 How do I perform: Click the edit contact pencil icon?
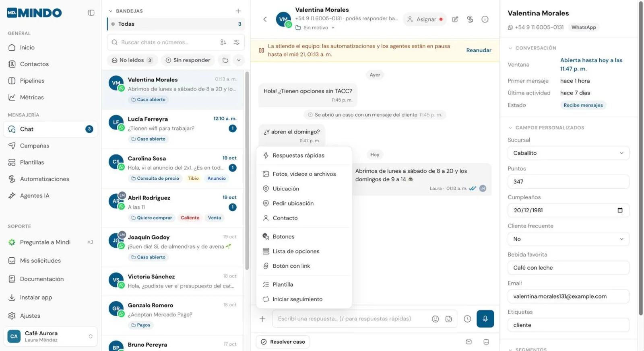click(455, 19)
